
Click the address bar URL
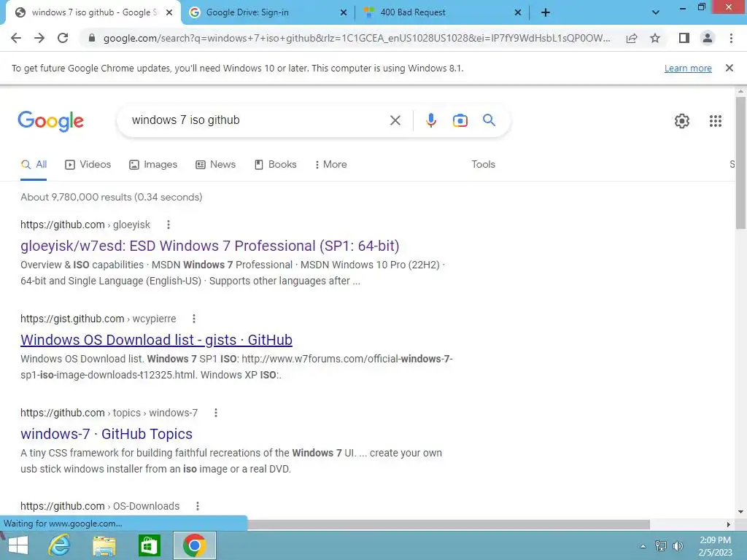click(x=356, y=38)
